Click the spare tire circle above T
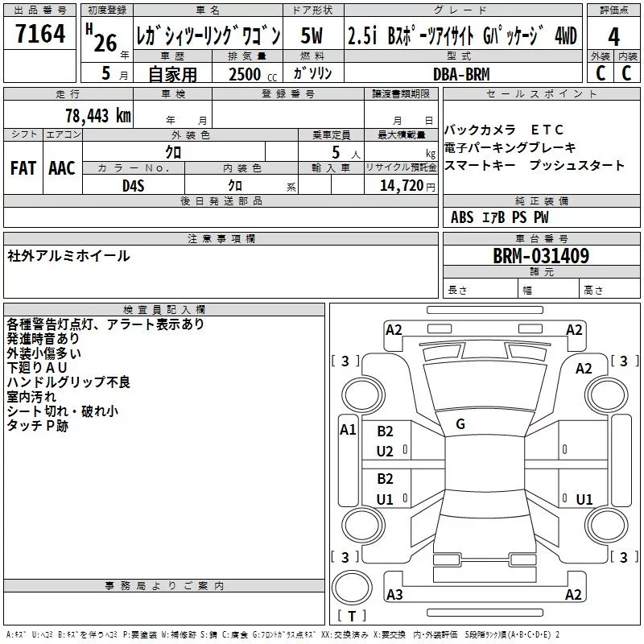 [x=352, y=587]
